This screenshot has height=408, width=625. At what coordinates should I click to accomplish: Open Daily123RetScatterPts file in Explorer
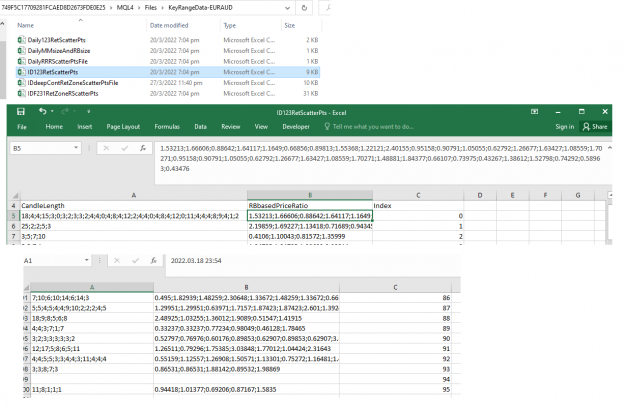pos(56,40)
